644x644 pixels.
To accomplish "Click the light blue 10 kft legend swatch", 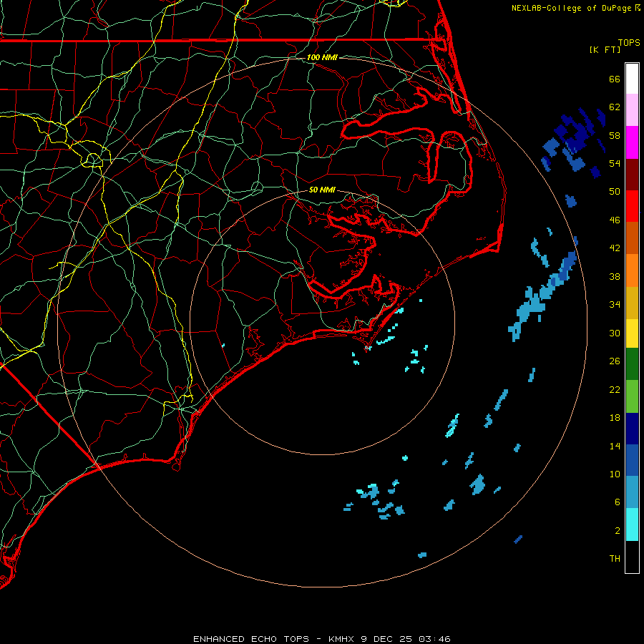I will [x=632, y=492].
